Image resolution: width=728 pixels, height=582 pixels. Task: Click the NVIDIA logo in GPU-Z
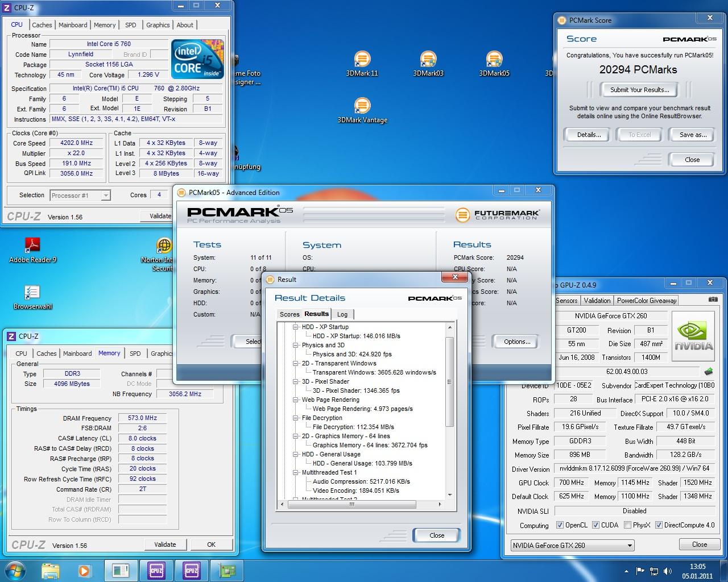click(693, 336)
